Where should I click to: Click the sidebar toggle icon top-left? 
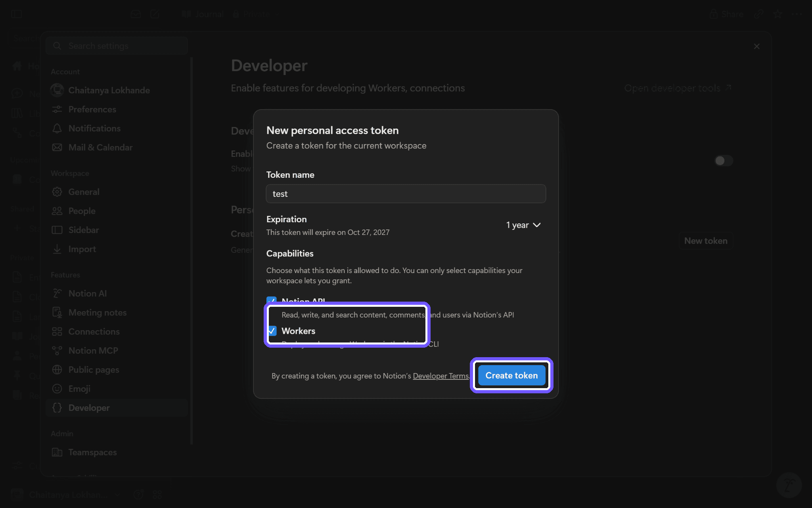[x=17, y=14]
